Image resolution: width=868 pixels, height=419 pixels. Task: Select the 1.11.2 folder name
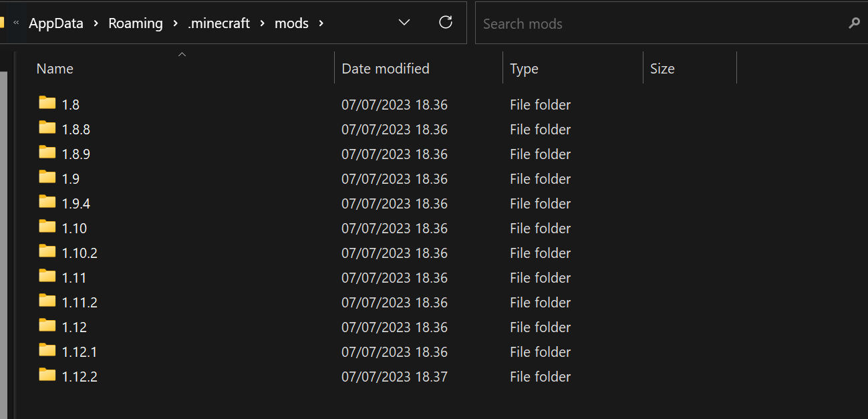click(x=80, y=303)
